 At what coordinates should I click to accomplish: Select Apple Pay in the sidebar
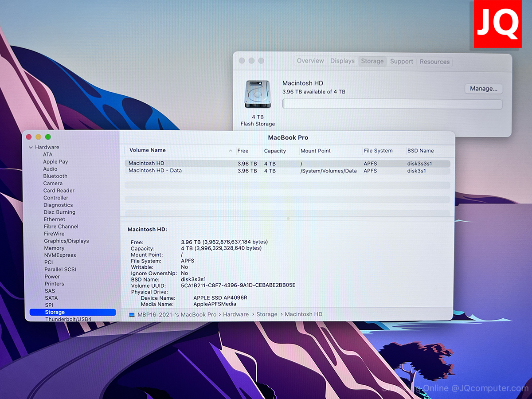click(x=55, y=162)
